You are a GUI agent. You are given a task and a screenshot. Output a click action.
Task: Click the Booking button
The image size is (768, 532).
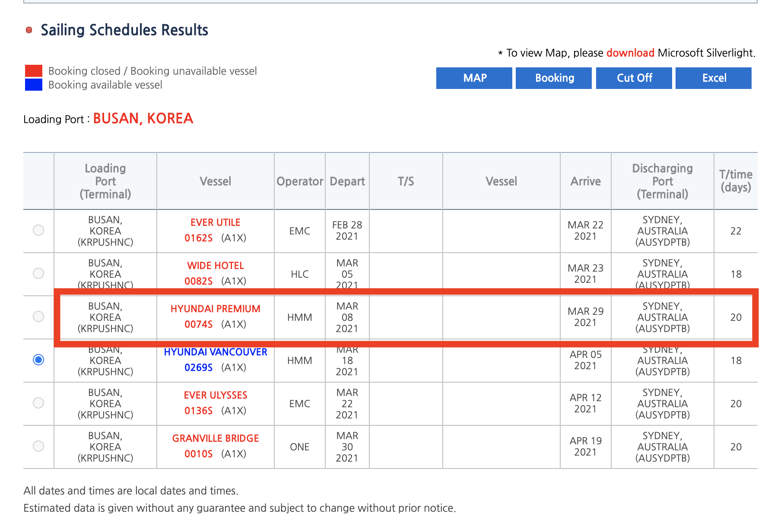(554, 78)
